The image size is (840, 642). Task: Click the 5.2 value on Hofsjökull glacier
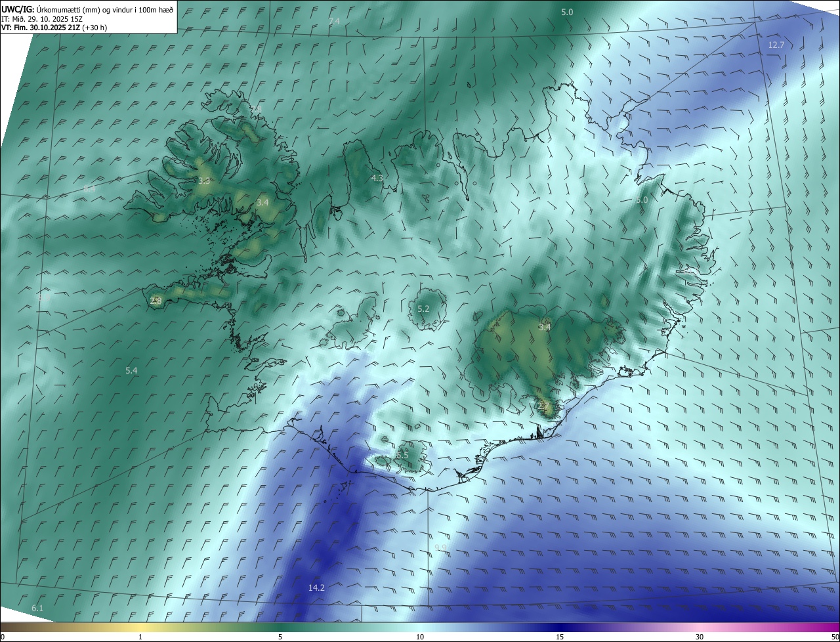[x=423, y=309]
